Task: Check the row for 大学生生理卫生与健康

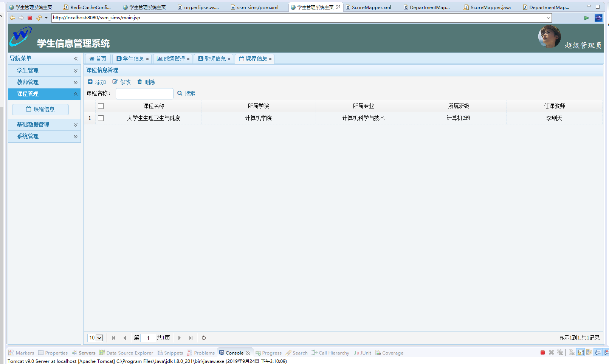Action: [x=101, y=118]
